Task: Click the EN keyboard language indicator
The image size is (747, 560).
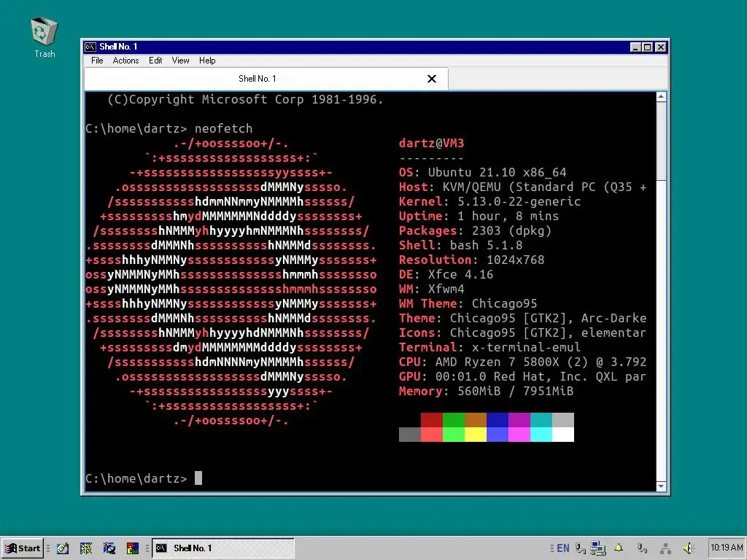Action: (x=563, y=548)
